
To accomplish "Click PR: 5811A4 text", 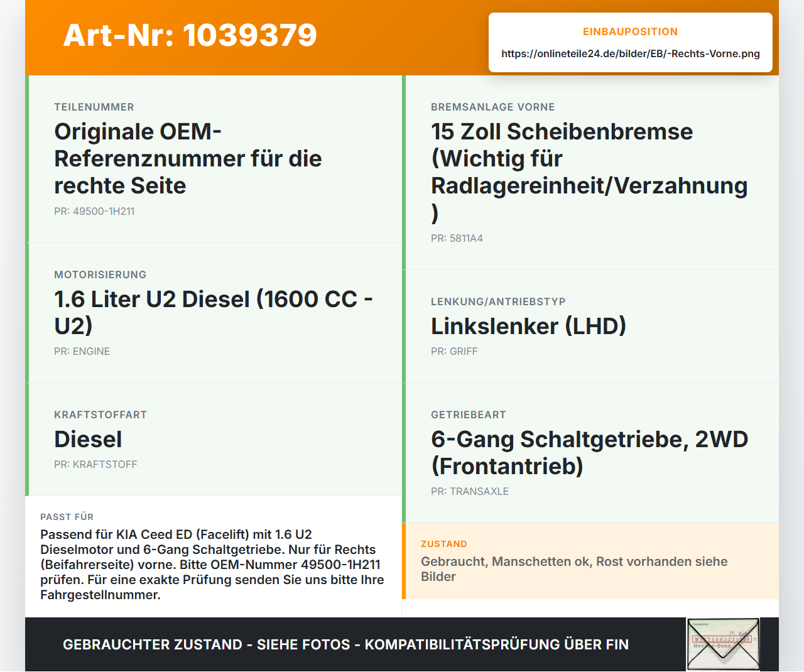I will pos(457,238).
